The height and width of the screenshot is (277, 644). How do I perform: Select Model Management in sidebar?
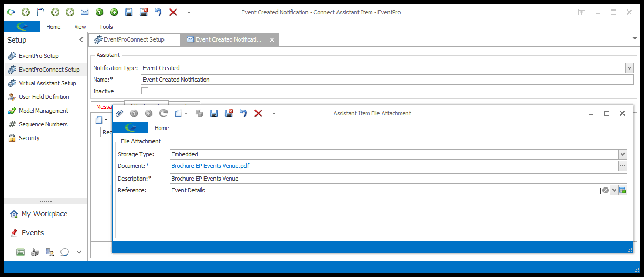pos(46,111)
